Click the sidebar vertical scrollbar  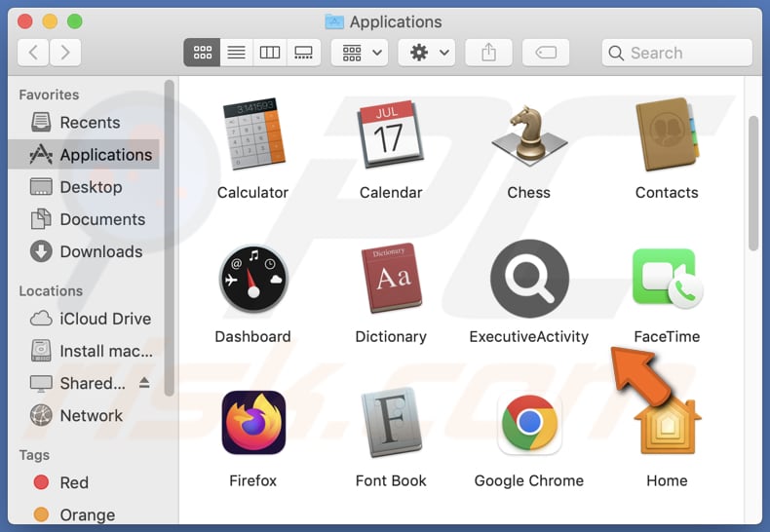coord(169,238)
